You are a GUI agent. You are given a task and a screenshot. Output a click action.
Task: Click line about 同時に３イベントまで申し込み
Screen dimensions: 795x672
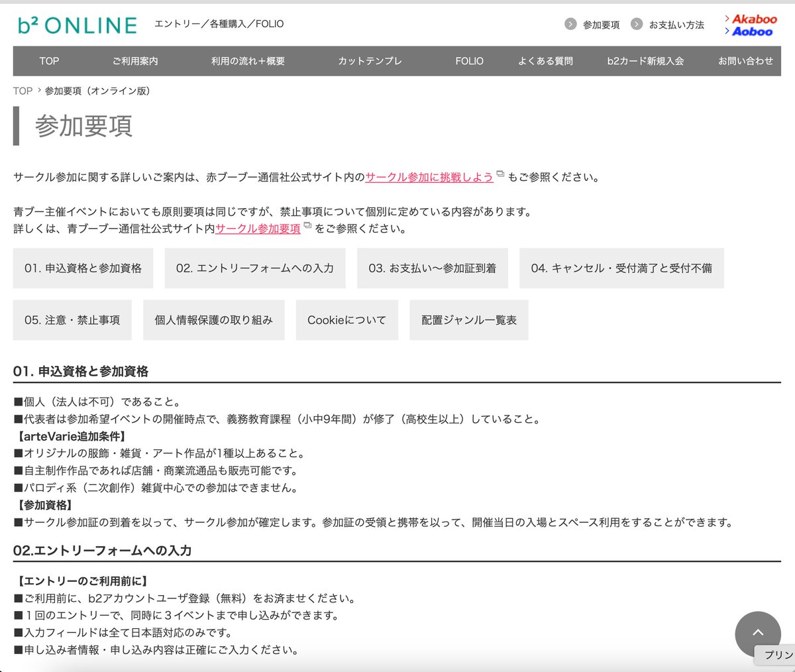[x=176, y=616]
